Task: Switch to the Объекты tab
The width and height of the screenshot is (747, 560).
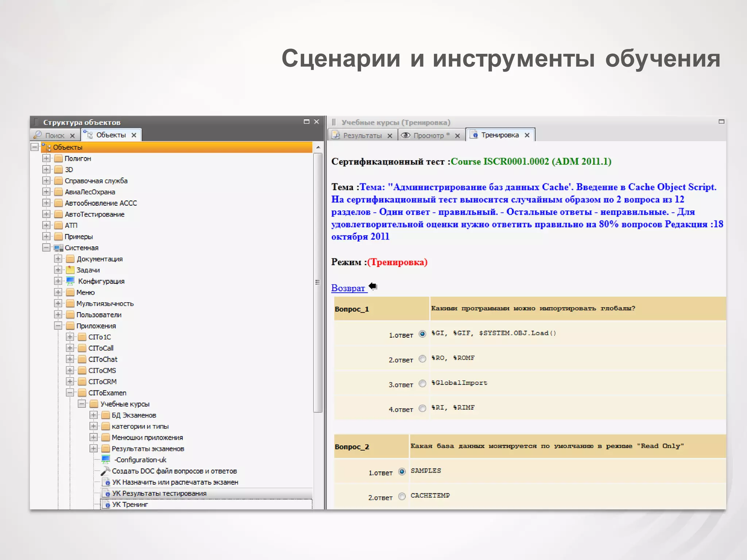Action: click(x=111, y=135)
